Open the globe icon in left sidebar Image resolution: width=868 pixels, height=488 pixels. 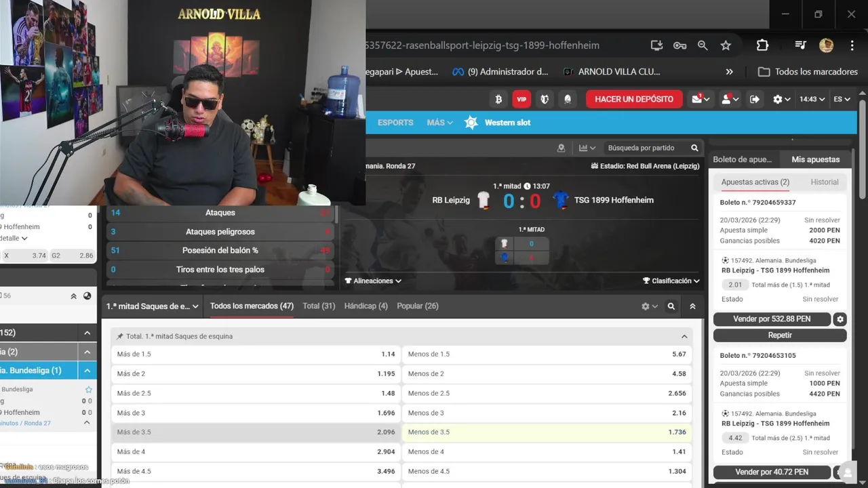[x=87, y=296]
